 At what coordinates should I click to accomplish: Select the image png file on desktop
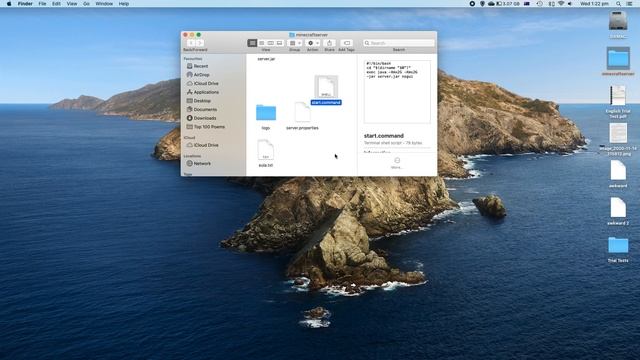coord(618,133)
